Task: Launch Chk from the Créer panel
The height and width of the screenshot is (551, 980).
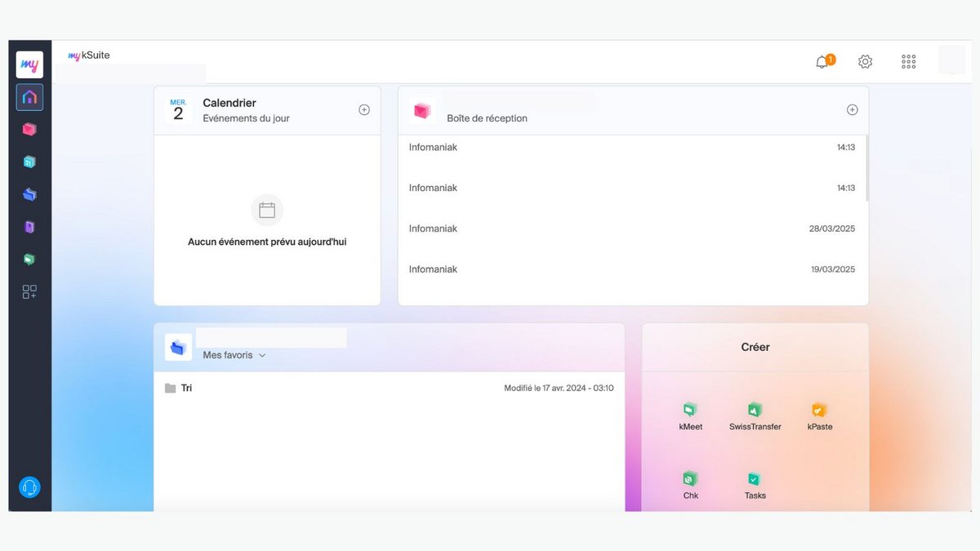Action: [690, 485]
